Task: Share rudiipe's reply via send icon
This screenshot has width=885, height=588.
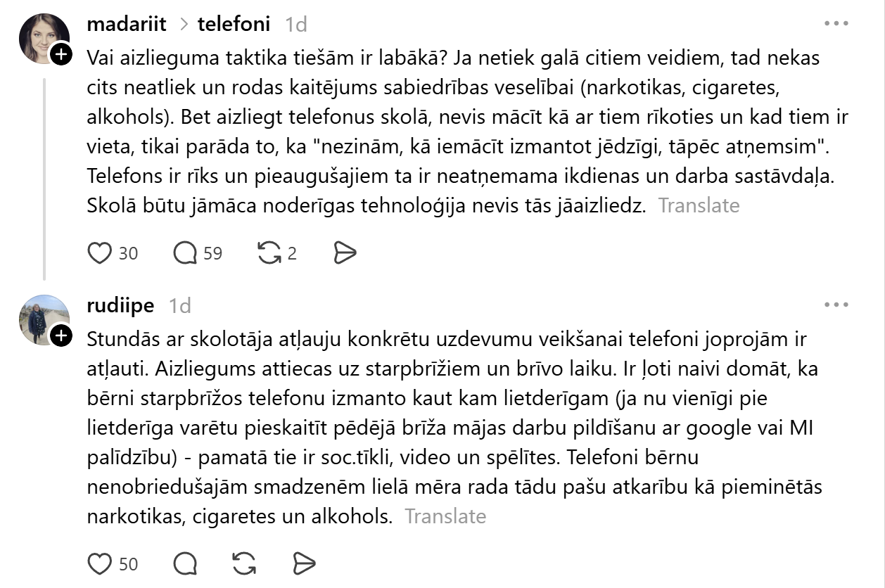Action: 303,563
